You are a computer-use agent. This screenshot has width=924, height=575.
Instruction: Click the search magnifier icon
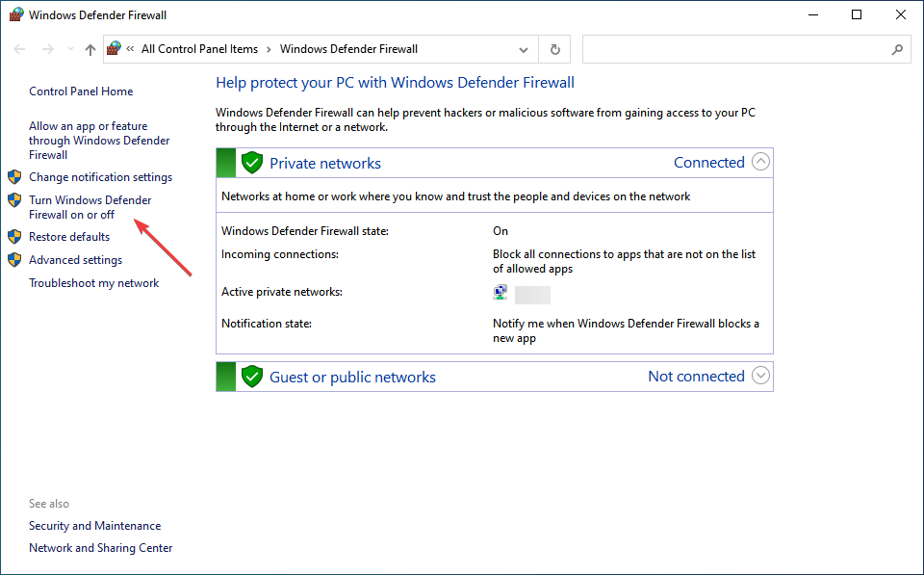[897, 49]
